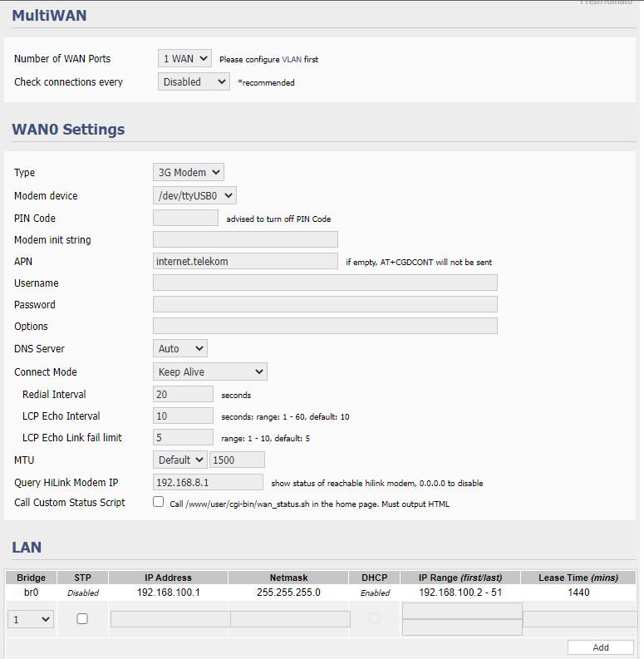Click the APN field with internet.telekom
The width and height of the screenshot is (644, 659).
click(245, 261)
